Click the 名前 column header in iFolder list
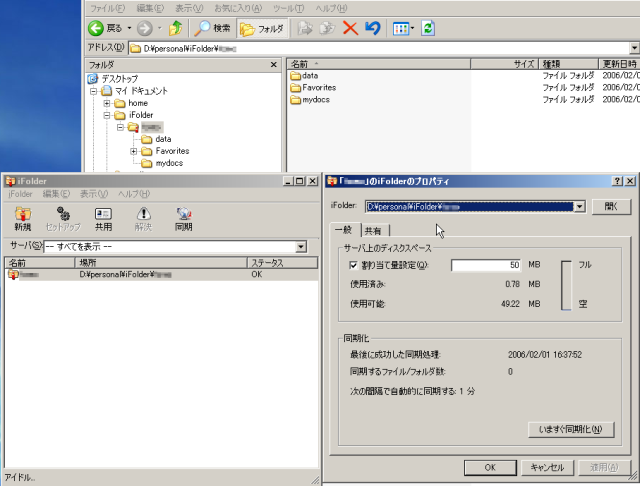The width and height of the screenshot is (640, 486). (40, 262)
